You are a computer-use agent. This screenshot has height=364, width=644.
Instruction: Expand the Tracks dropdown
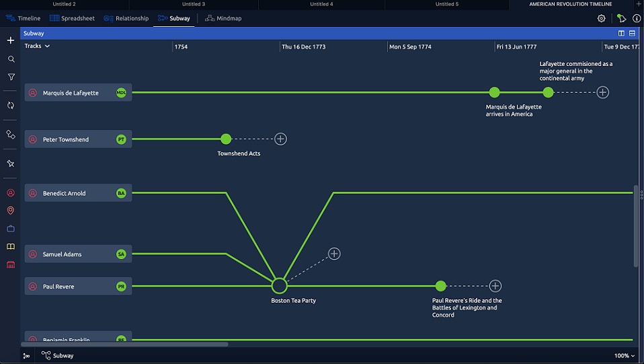point(37,46)
